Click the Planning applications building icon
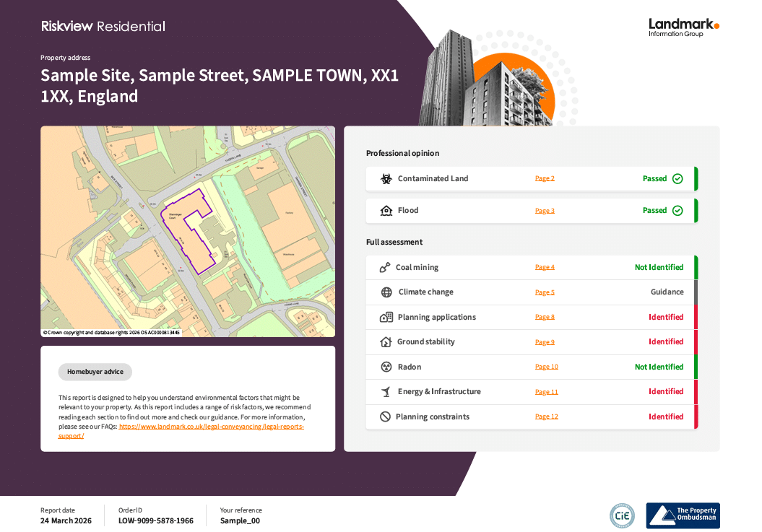 click(x=386, y=318)
